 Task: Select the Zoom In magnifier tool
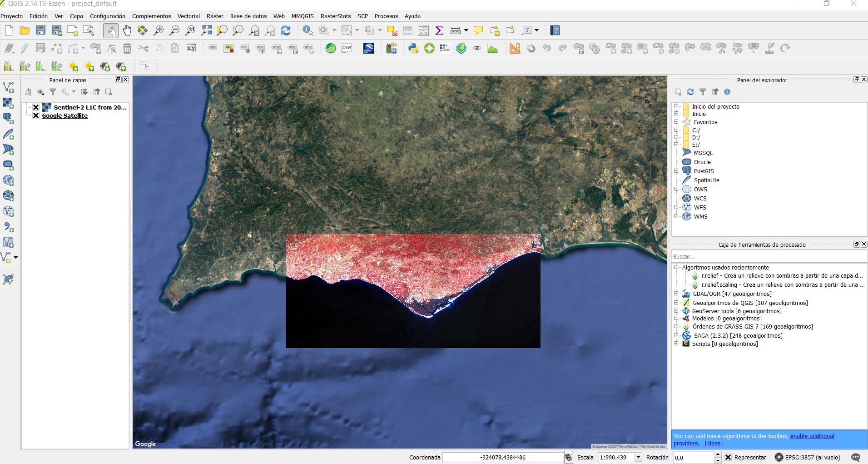click(159, 30)
